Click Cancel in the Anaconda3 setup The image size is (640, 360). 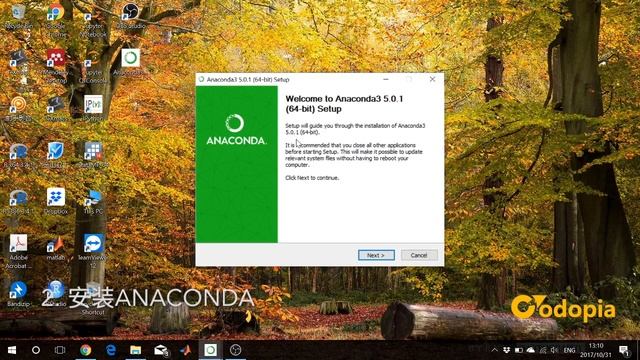pyautogui.click(x=419, y=255)
